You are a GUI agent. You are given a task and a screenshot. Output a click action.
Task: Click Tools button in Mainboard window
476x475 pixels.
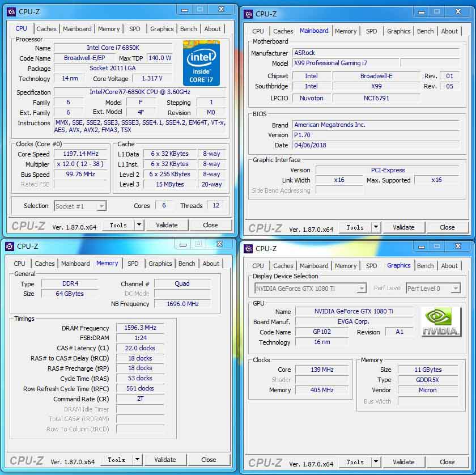point(355,227)
